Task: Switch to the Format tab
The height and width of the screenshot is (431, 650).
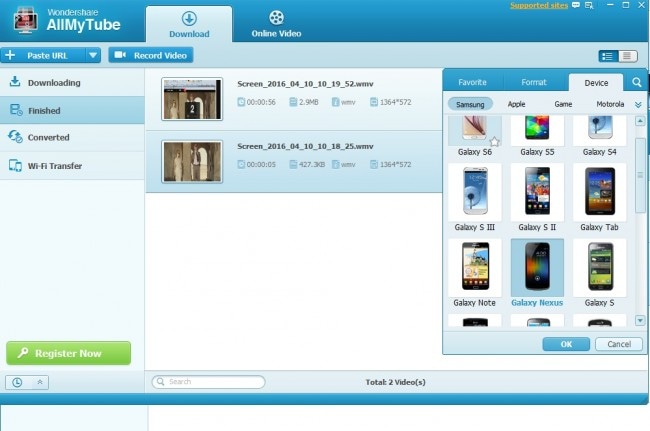Action: 534,82
